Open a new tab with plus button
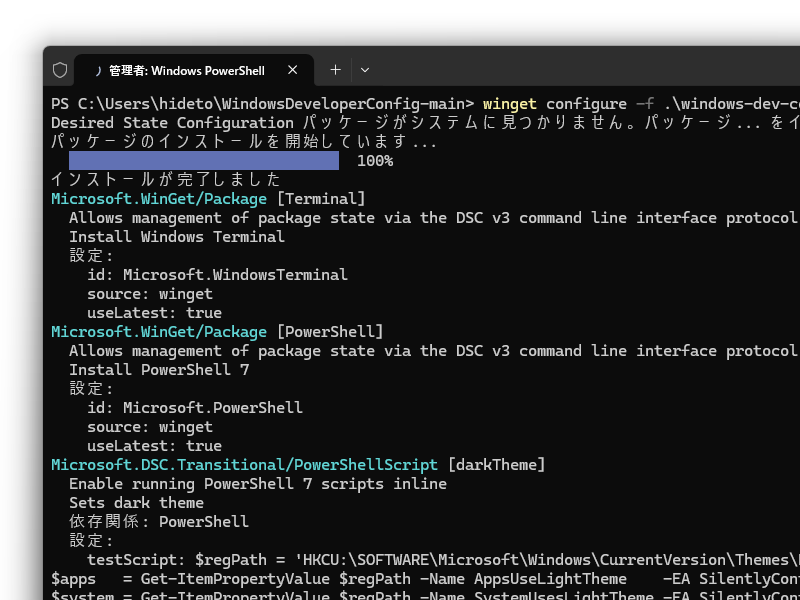This screenshot has width=800, height=600. pyautogui.click(x=335, y=70)
